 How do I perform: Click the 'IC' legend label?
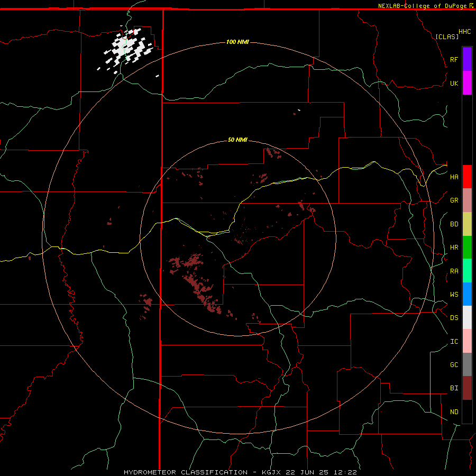[454, 342]
